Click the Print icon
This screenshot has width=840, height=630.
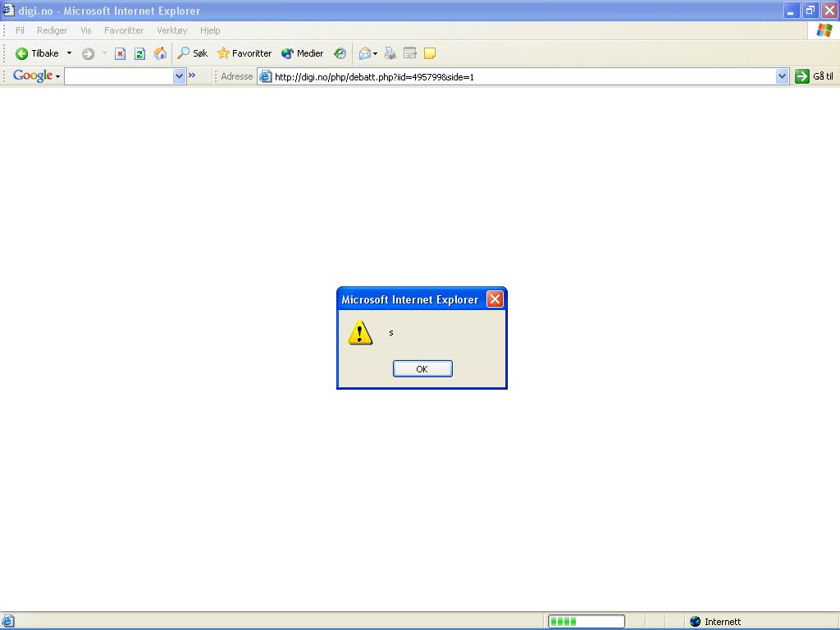click(x=390, y=53)
